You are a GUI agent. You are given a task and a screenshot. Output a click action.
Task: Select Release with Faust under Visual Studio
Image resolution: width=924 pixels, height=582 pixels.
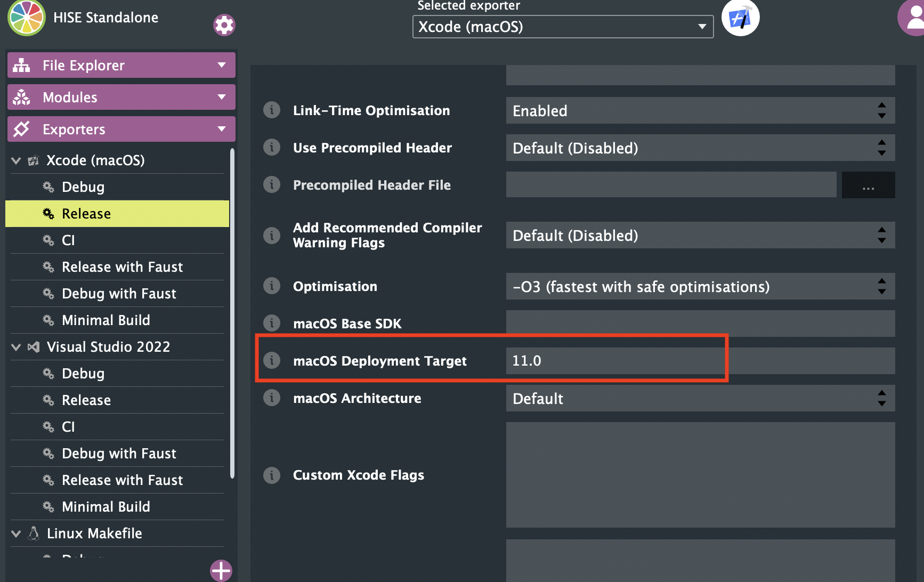[x=117, y=480]
